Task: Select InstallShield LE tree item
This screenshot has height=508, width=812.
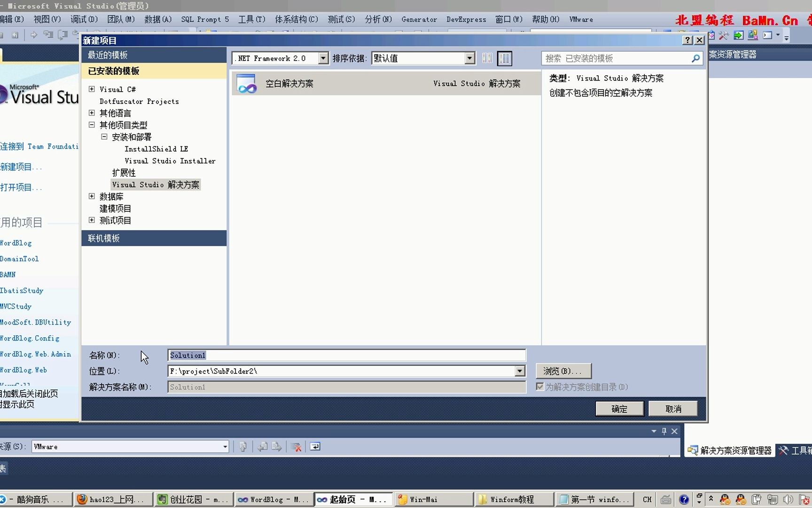Action: tap(156, 149)
